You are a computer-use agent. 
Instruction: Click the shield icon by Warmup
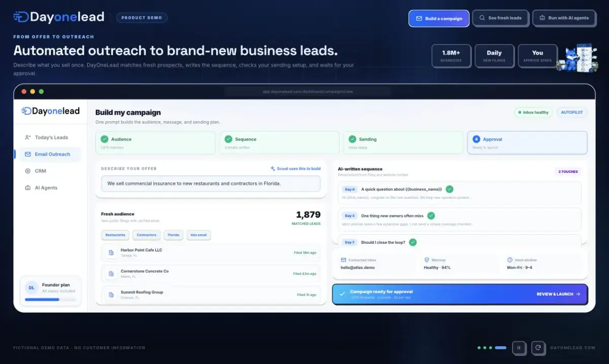(427, 260)
